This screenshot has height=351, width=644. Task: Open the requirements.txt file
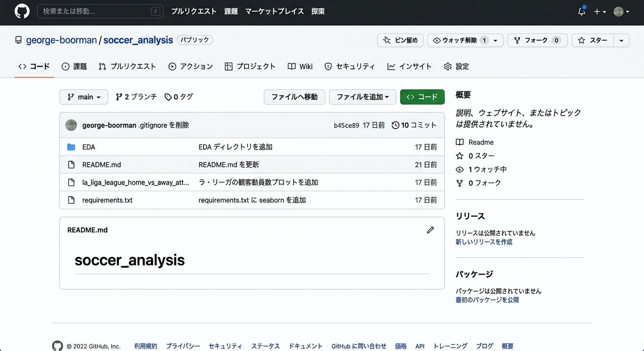[x=107, y=200]
